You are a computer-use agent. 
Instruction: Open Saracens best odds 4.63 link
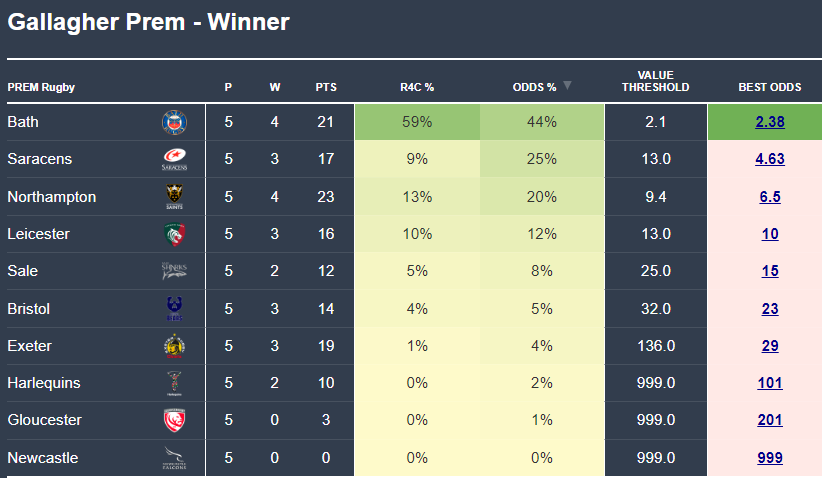tap(769, 159)
